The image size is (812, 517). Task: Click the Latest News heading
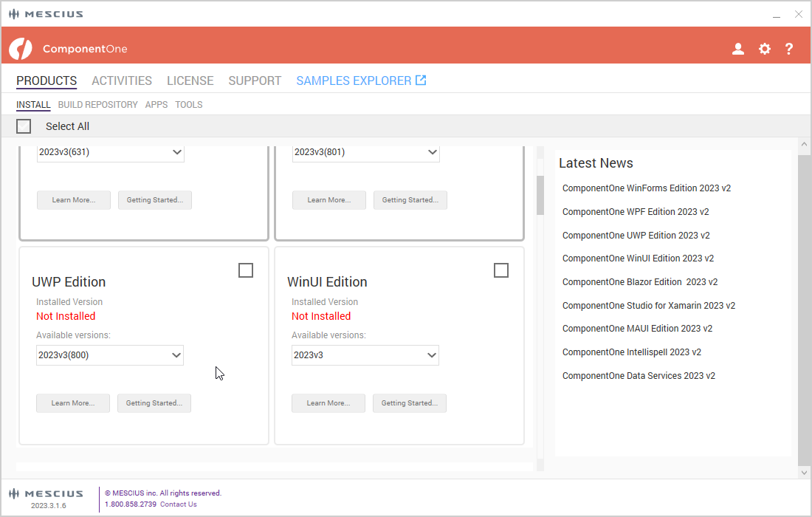(x=596, y=163)
